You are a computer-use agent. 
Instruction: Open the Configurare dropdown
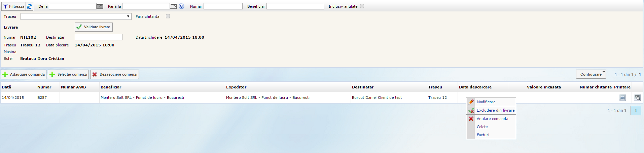coord(591,74)
